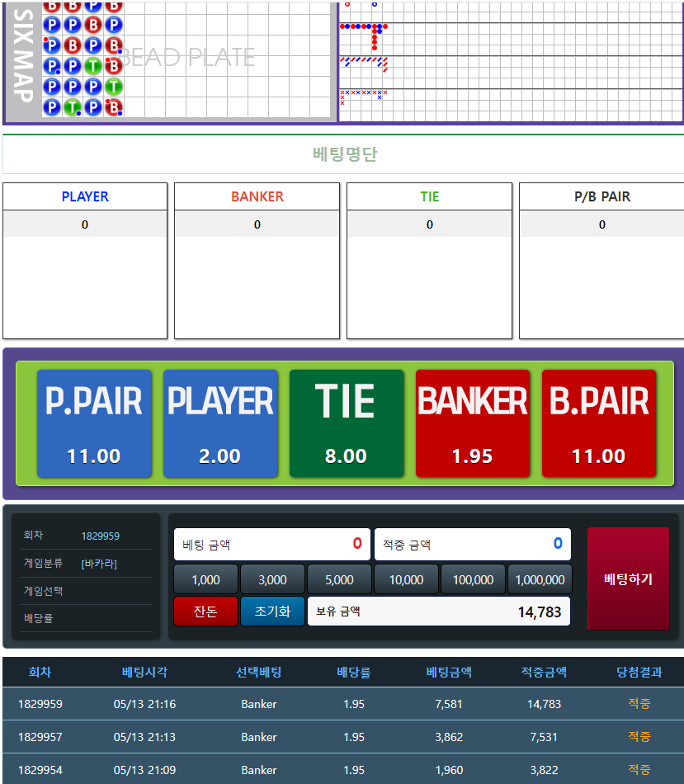684x784 pixels.
Task: Click the 적중금액 column header
Action: click(x=544, y=672)
